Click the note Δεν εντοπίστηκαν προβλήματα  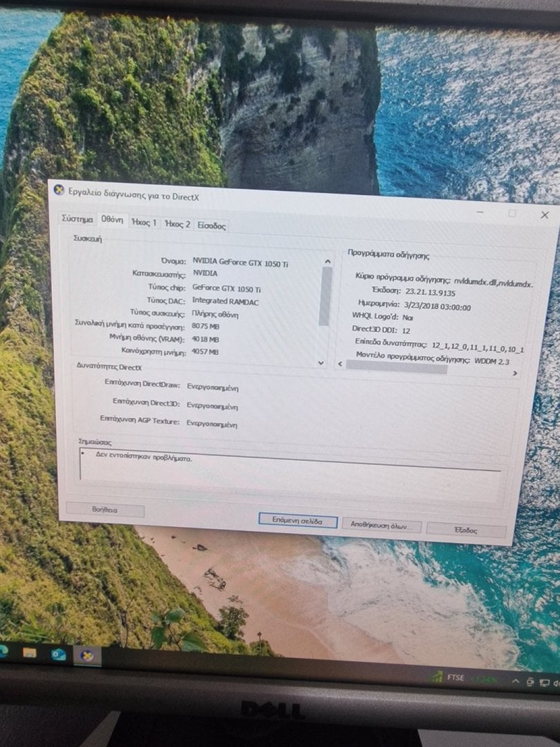[x=144, y=456]
